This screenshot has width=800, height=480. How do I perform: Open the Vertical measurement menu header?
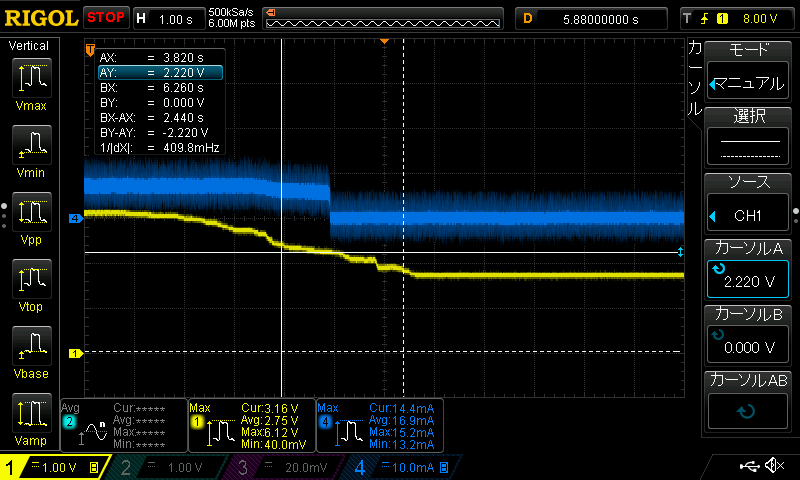click(x=30, y=46)
